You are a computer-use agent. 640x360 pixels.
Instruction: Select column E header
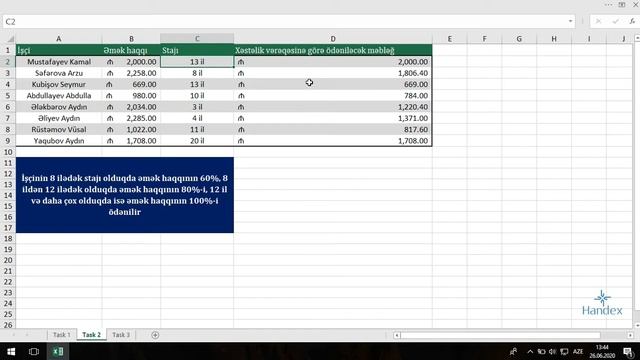pyautogui.click(x=449, y=39)
